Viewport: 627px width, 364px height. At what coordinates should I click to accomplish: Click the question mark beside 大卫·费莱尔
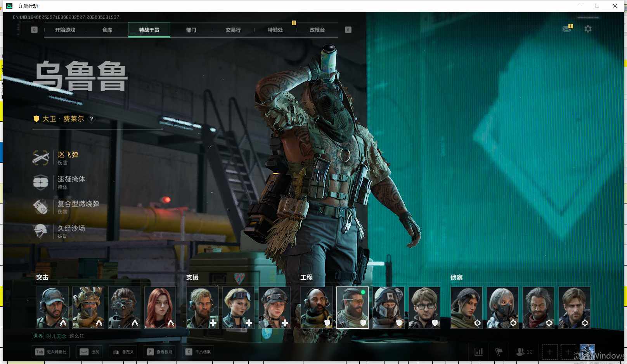click(91, 119)
